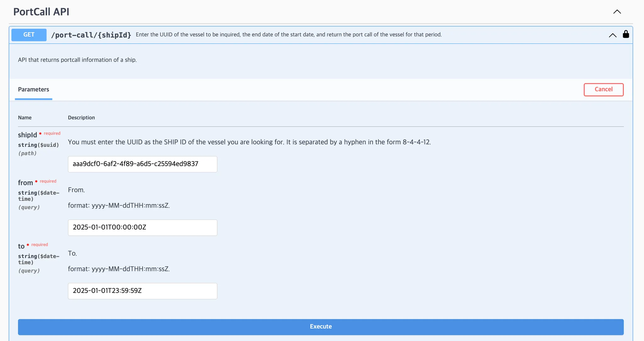Click the endpoint summary text beside the path
Screen dimensions: 644x341
[288, 35]
